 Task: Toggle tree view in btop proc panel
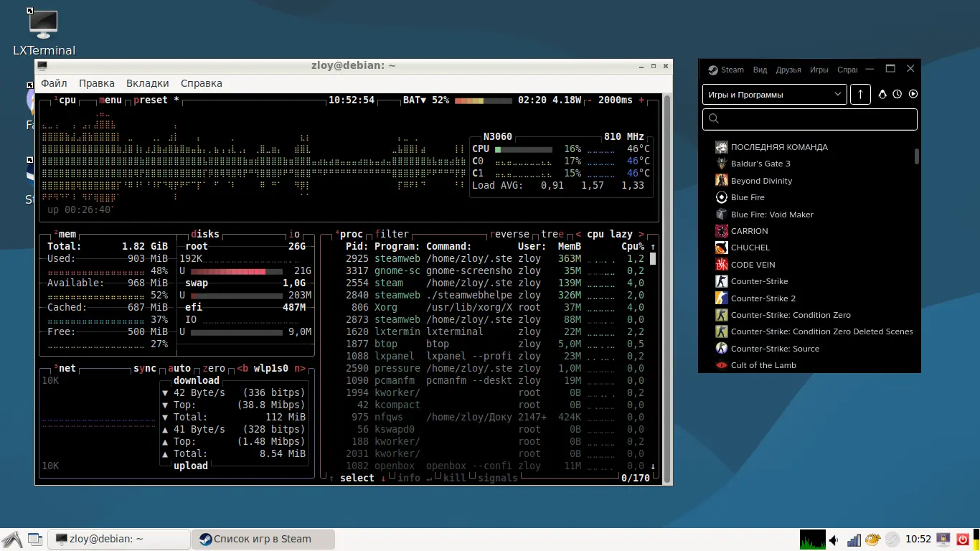(x=552, y=234)
